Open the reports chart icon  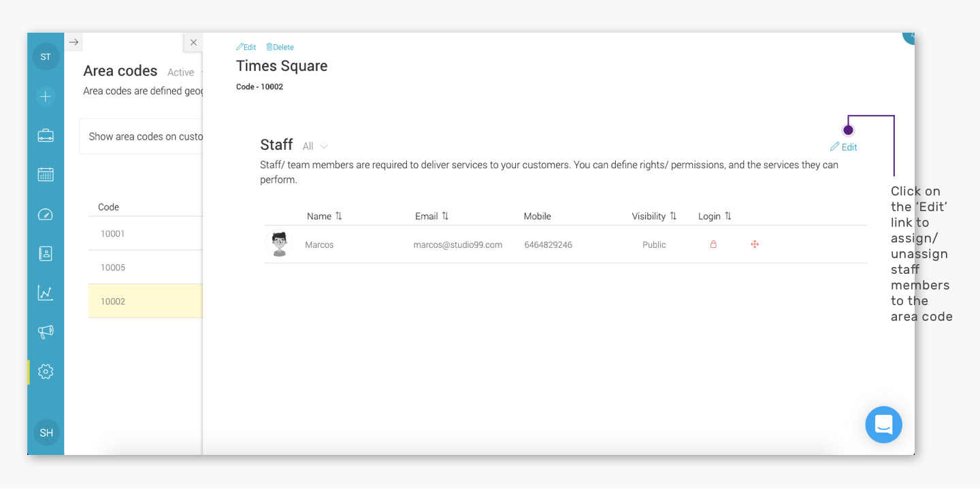pyautogui.click(x=46, y=293)
